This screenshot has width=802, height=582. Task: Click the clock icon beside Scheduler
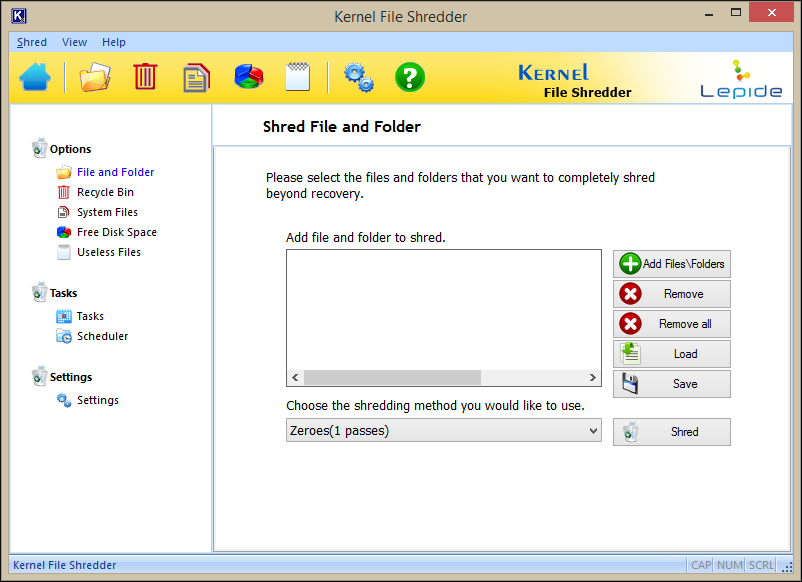pos(64,337)
